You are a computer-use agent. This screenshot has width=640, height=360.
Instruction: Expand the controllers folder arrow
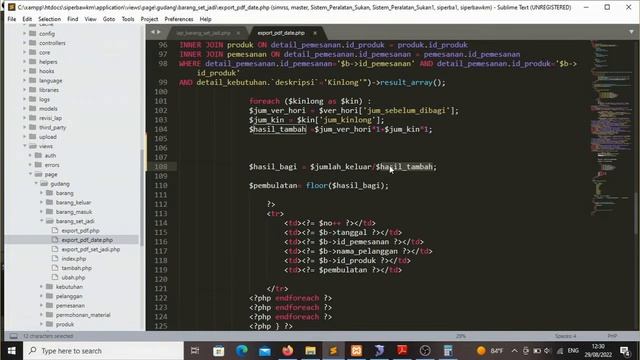(x=25, y=43)
